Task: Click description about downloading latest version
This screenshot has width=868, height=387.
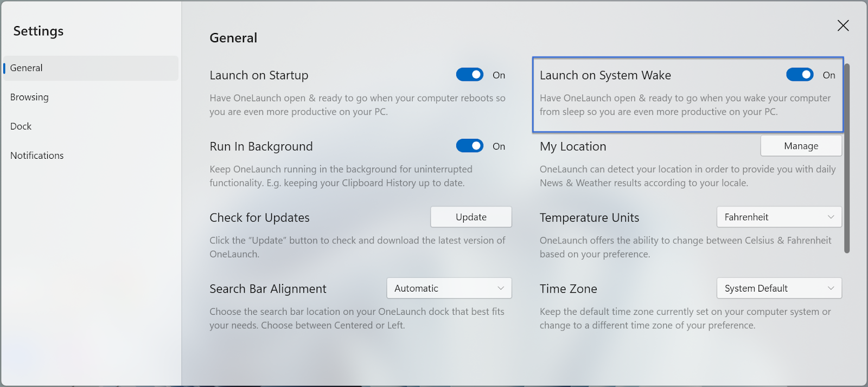Action: pyautogui.click(x=357, y=247)
